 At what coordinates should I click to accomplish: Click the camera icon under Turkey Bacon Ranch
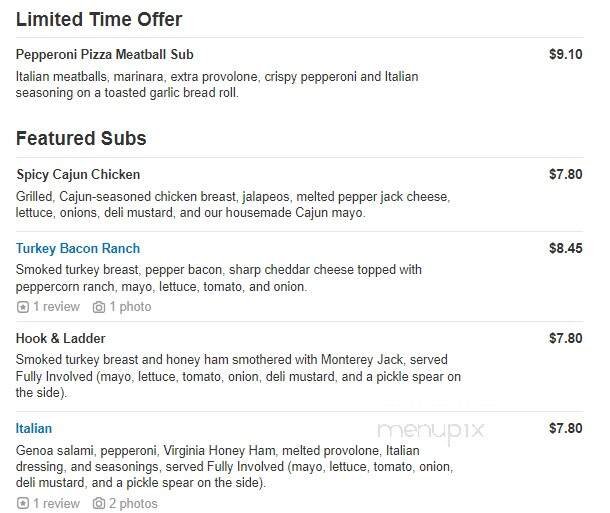tap(99, 307)
